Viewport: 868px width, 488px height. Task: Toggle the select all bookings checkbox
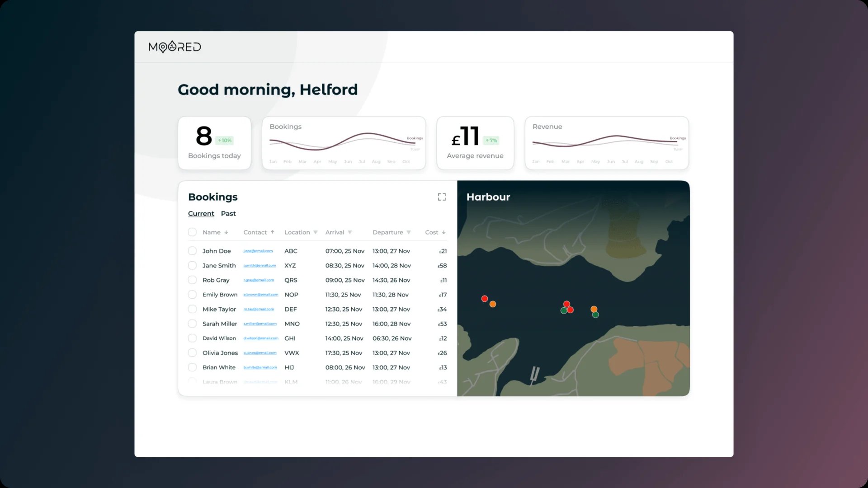192,232
